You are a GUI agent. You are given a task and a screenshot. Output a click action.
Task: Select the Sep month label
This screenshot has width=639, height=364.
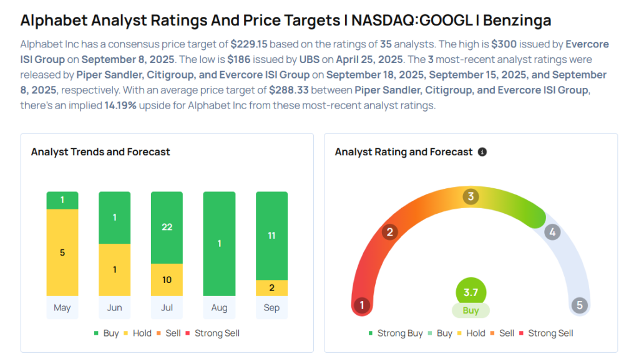[271, 308]
